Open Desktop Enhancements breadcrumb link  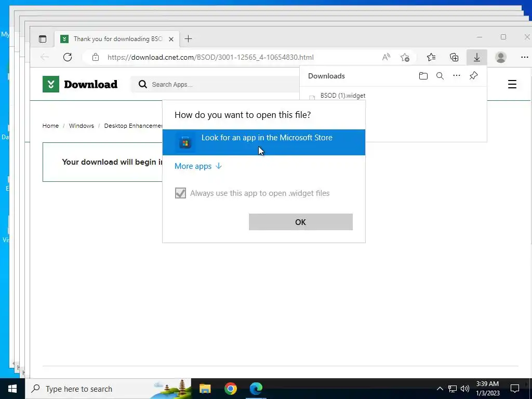pos(133,126)
